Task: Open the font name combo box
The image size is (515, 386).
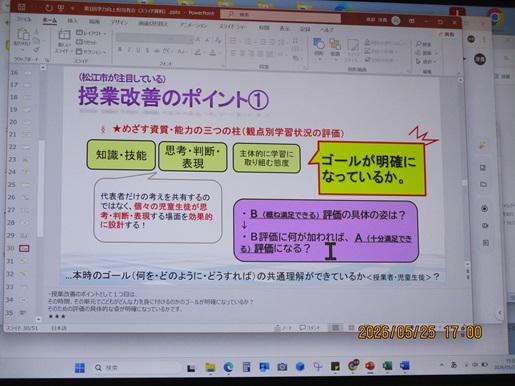Action: coord(154,38)
